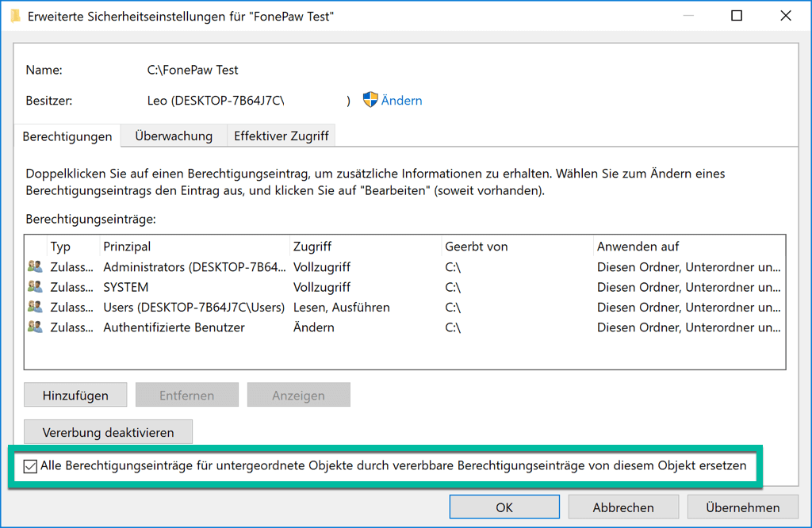
Task: Click group icon of Authentifizierte Benutzer row
Action: tap(35, 327)
